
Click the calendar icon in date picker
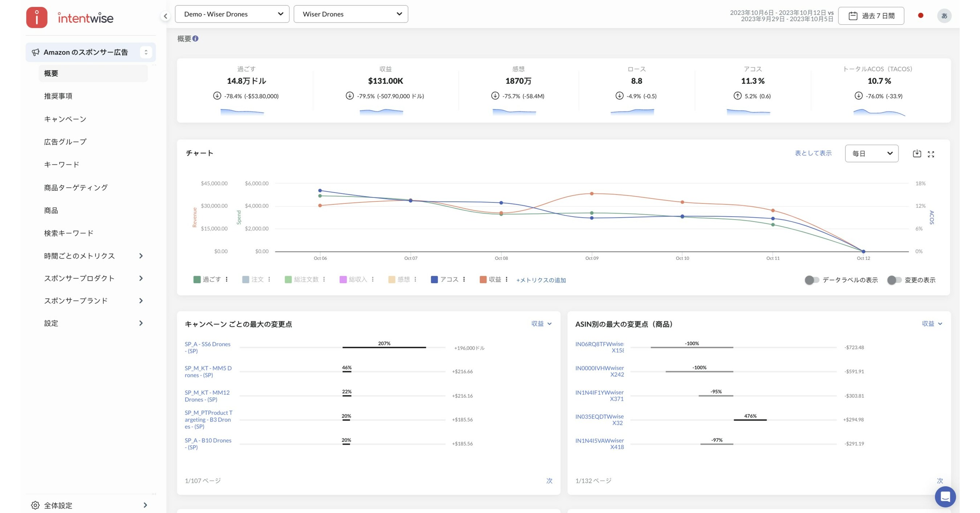[x=853, y=16]
